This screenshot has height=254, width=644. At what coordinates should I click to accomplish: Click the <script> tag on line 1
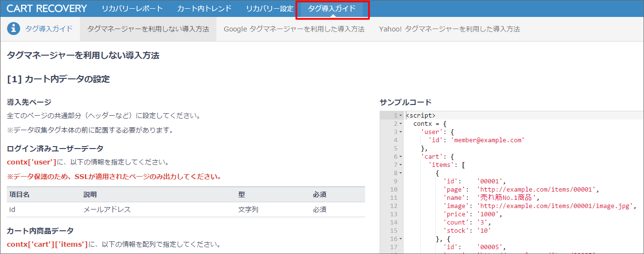421,116
